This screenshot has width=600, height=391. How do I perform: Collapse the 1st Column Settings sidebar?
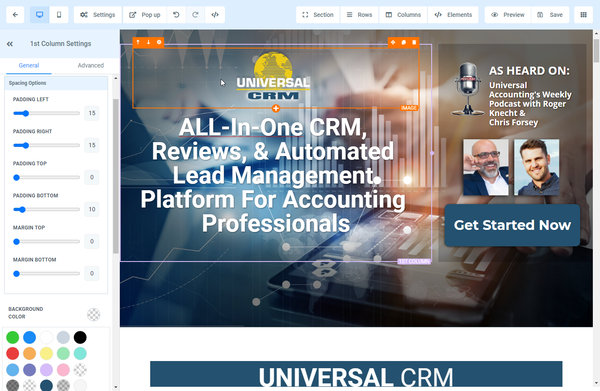[10, 44]
